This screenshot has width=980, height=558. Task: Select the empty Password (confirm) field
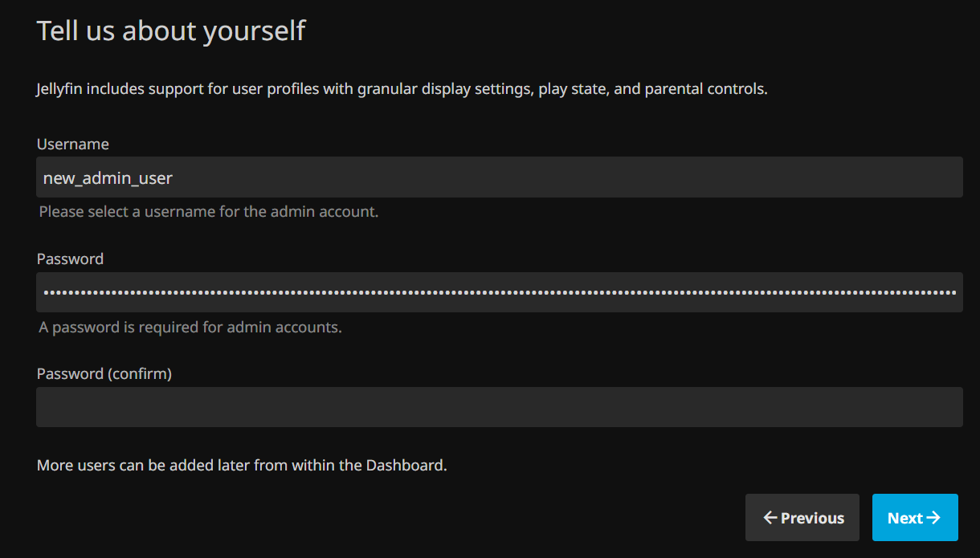click(498, 407)
